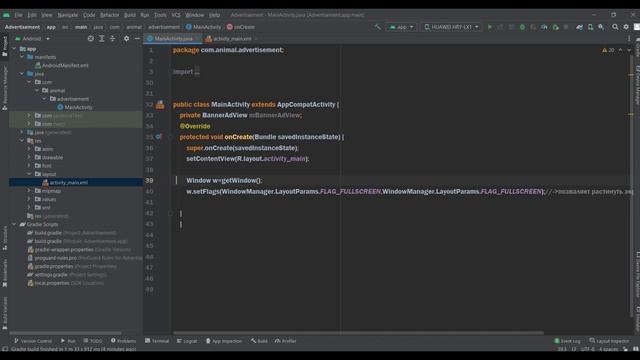640x360 pixels.
Task: Click the Stop red square icon
Action: pyautogui.click(x=566, y=27)
